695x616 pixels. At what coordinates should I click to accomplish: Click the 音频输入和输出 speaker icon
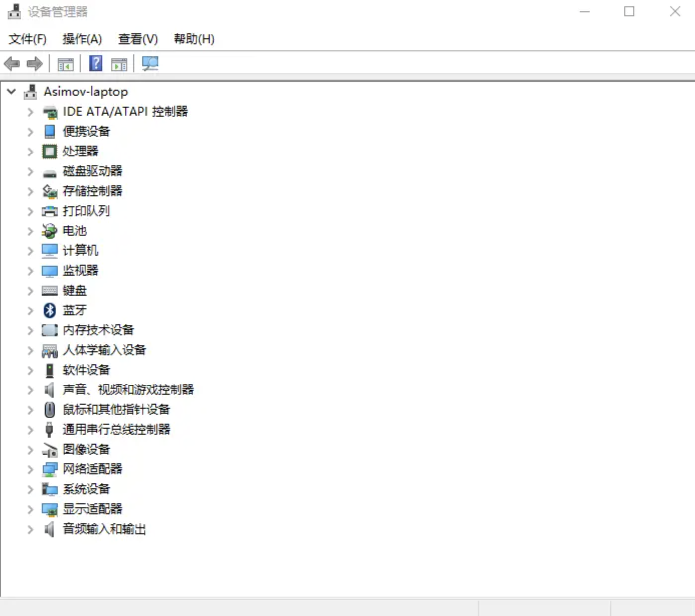49,529
